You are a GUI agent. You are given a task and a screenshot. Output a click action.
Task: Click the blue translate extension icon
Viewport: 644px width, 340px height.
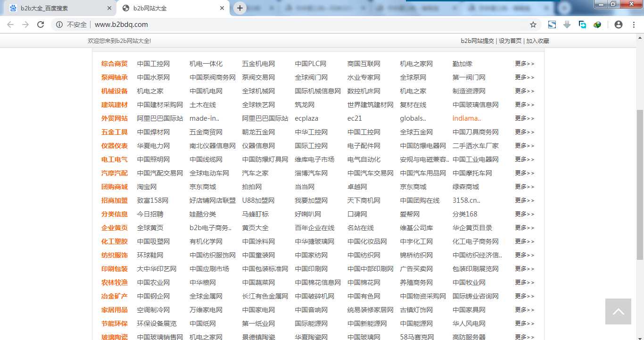[x=582, y=25]
